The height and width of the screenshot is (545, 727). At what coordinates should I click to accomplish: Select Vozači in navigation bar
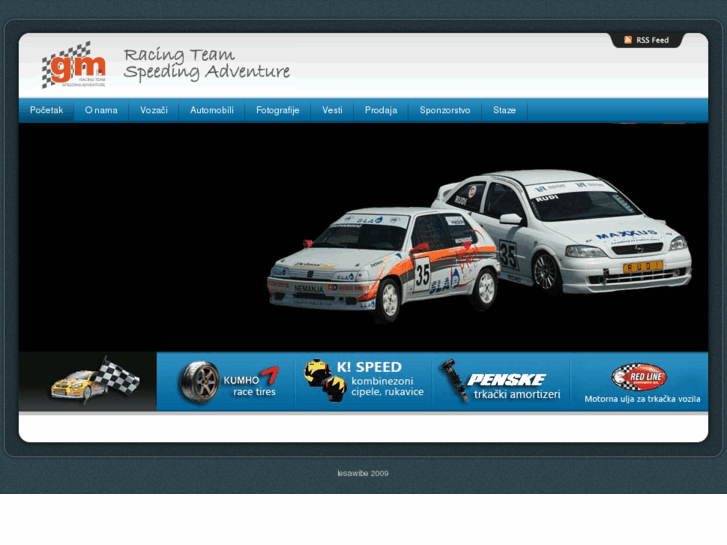pos(154,110)
